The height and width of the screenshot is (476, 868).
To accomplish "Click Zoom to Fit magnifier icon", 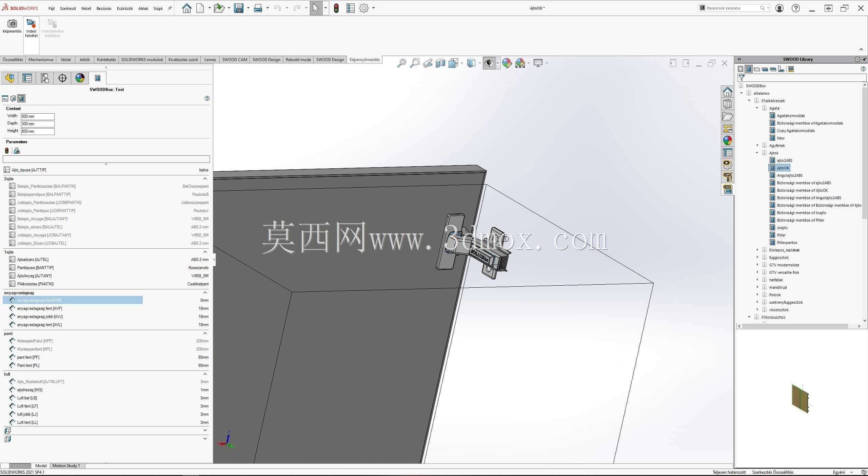I will 401,63.
